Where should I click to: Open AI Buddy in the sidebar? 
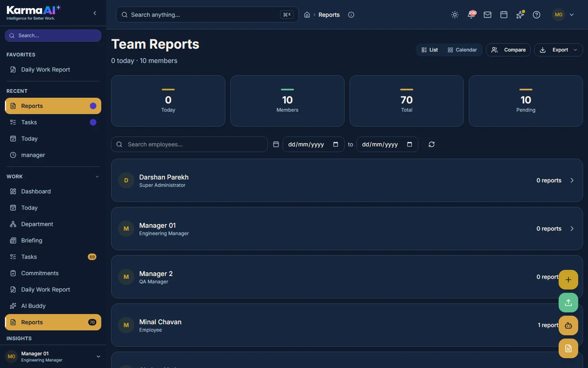click(x=53, y=306)
